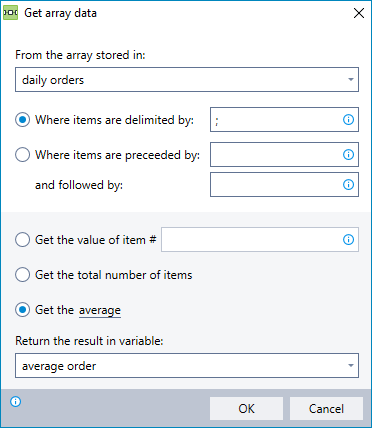Choose the 'Get the value of item #' option
The height and width of the screenshot is (428, 372).
pyautogui.click(x=22, y=240)
